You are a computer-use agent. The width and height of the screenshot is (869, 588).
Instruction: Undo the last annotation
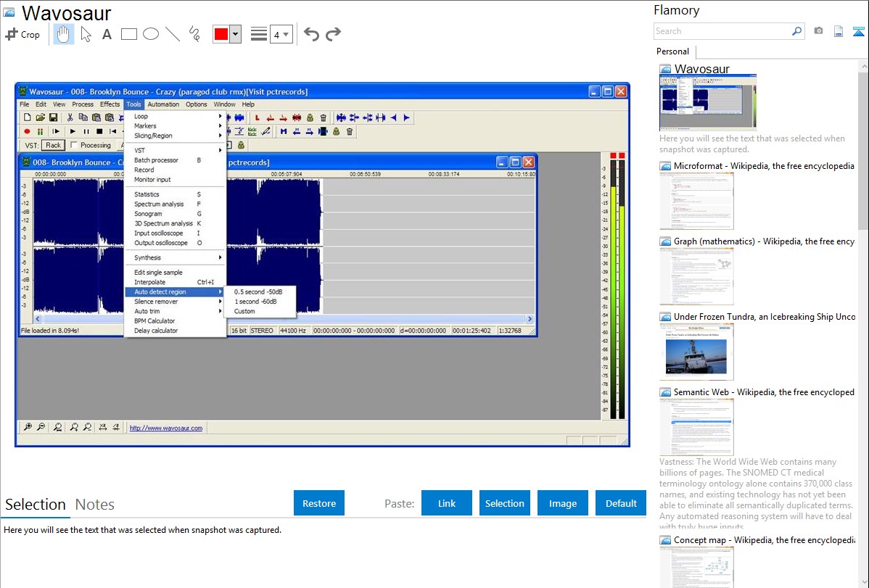click(311, 34)
